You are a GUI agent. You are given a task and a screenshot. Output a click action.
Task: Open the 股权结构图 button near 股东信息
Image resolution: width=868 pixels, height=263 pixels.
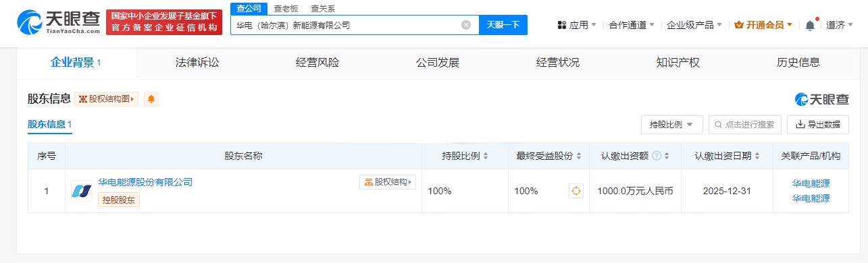coord(107,99)
